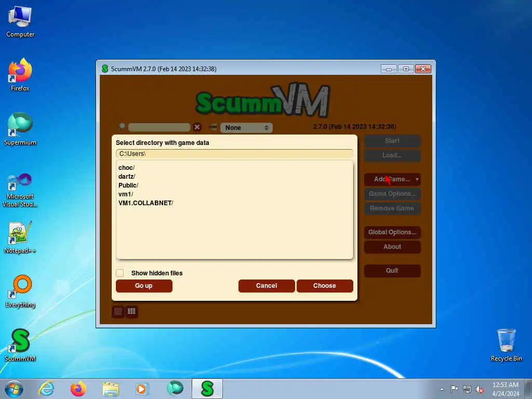Maximize the ScummVM window
Screen dimensions: 532x399
click(406, 69)
